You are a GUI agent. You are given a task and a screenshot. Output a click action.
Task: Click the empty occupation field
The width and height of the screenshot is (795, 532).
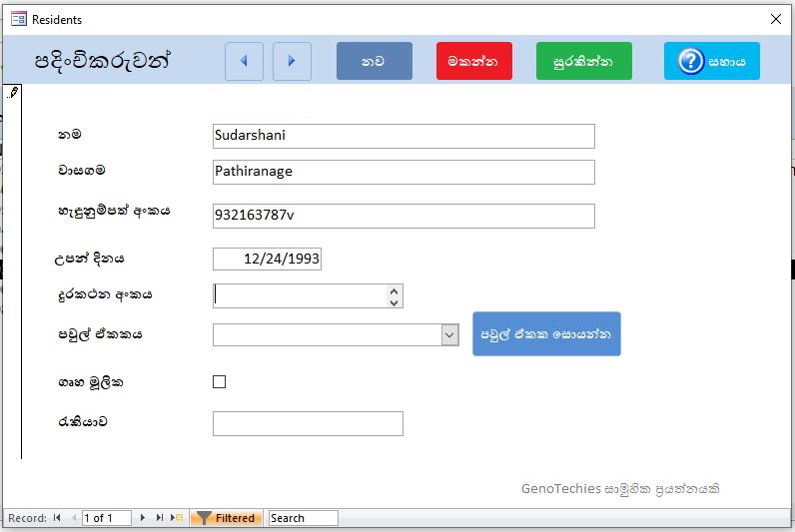(308, 423)
